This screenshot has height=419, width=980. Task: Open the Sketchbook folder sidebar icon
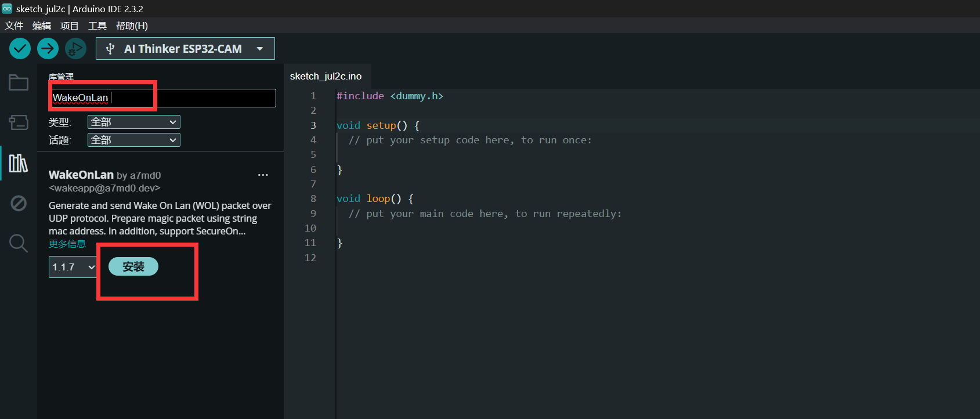click(19, 83)
